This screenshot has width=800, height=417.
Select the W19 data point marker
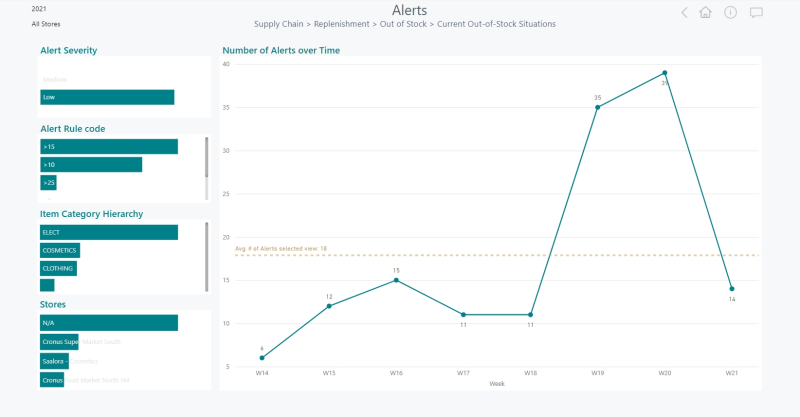pyautogui.click(x=597, y=107)
